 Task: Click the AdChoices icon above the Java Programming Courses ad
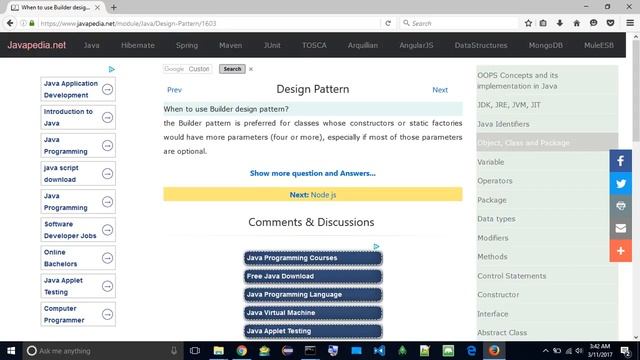click(x=376, y=247)
